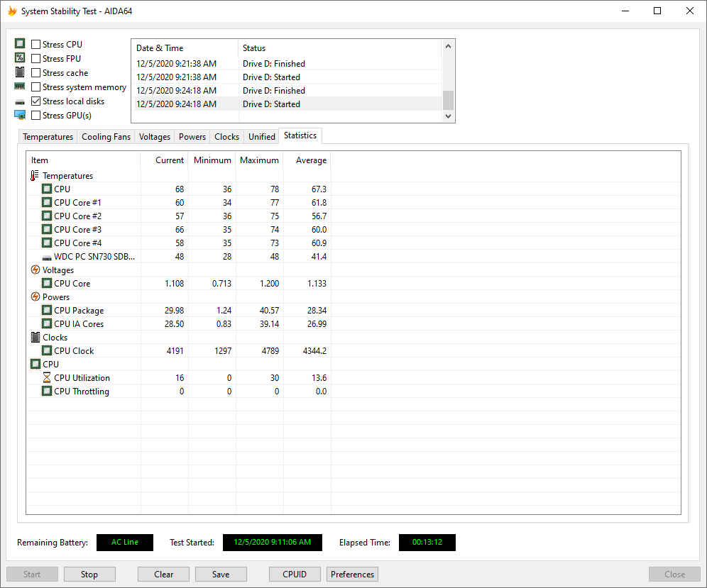Click the chip icon next to CPU Core #2
Viewport: 707px width, 588px height.
[x=47, y=216]
